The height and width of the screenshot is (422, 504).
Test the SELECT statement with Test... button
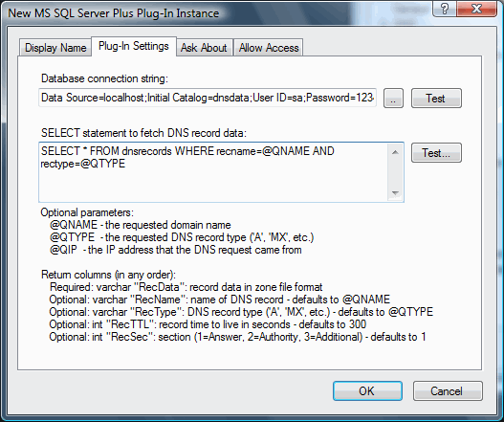436,153
